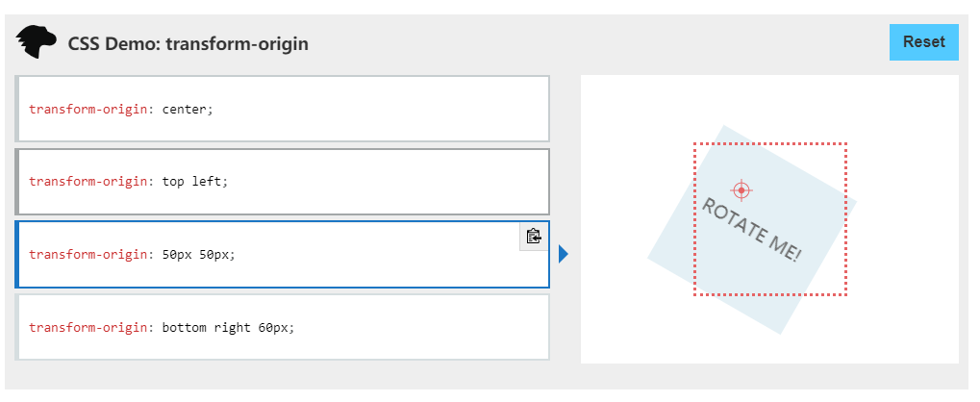Reset the CSS demo

[924, 42]
